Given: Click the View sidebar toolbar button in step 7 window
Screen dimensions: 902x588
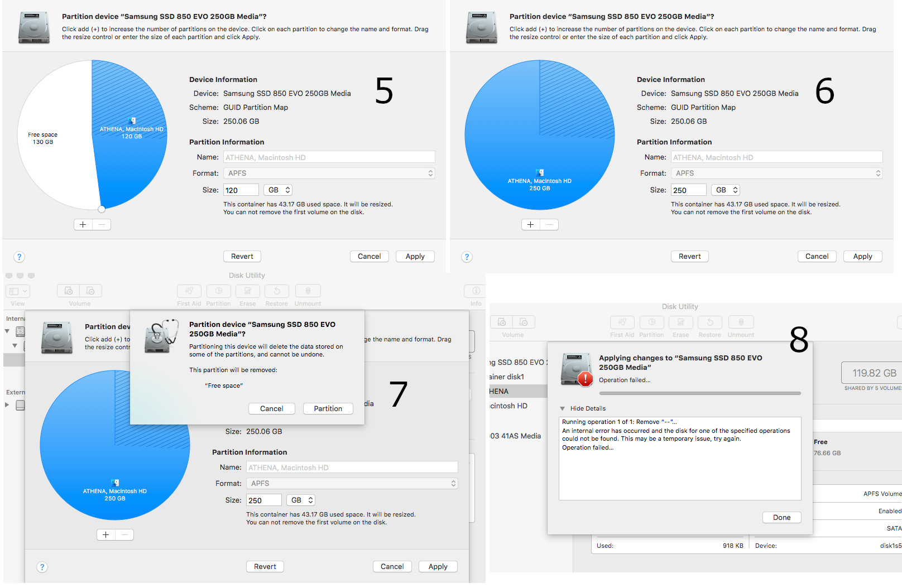Looking at the screenshot, I should 17,291.
